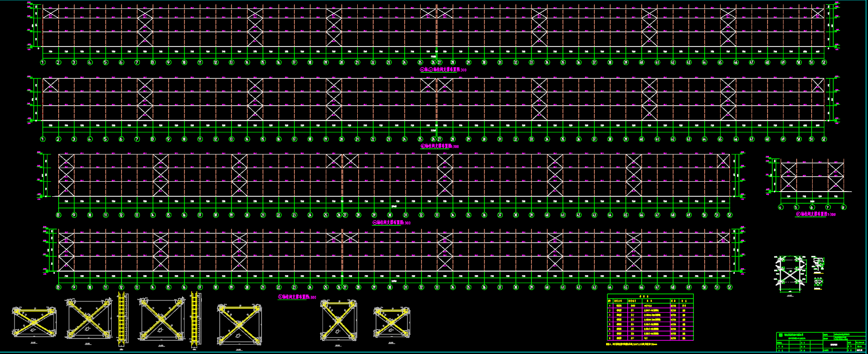Image resolution: width=868 pixels, height=354 pixels.
Task: Click the company logo in title block
Action: [781, 336]
